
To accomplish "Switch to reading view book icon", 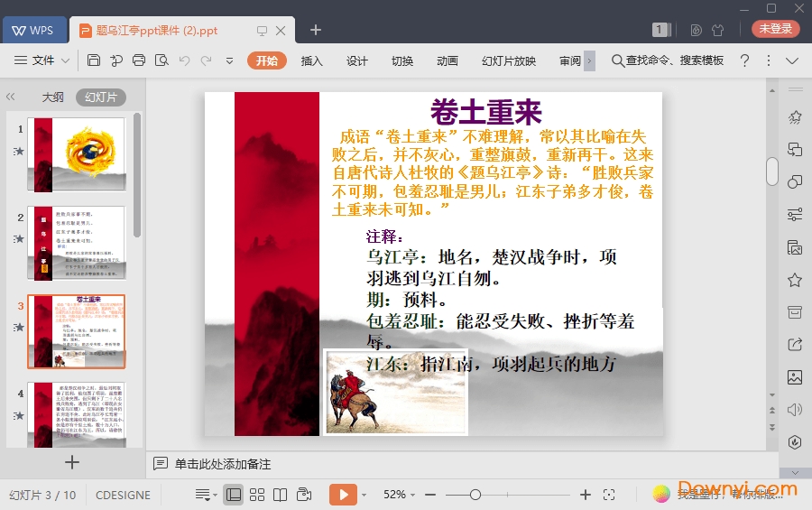I will (281, 495).
